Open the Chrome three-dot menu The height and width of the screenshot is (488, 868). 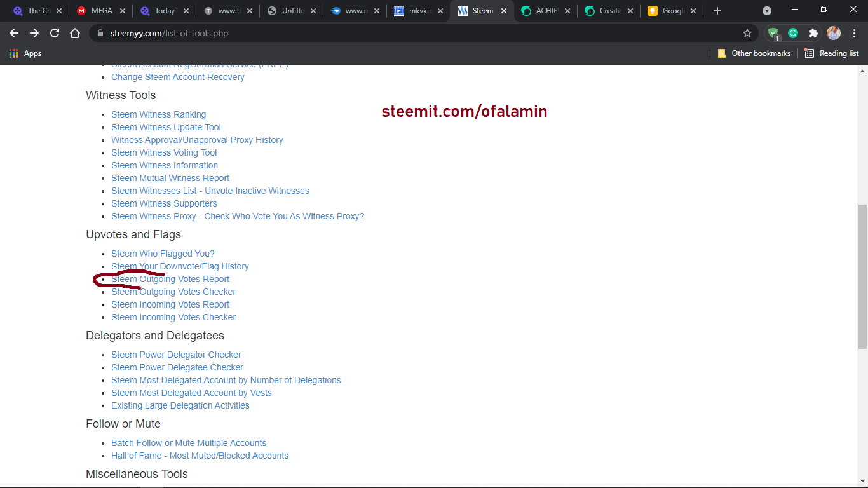pyautogui.click(x=854, y=33)
